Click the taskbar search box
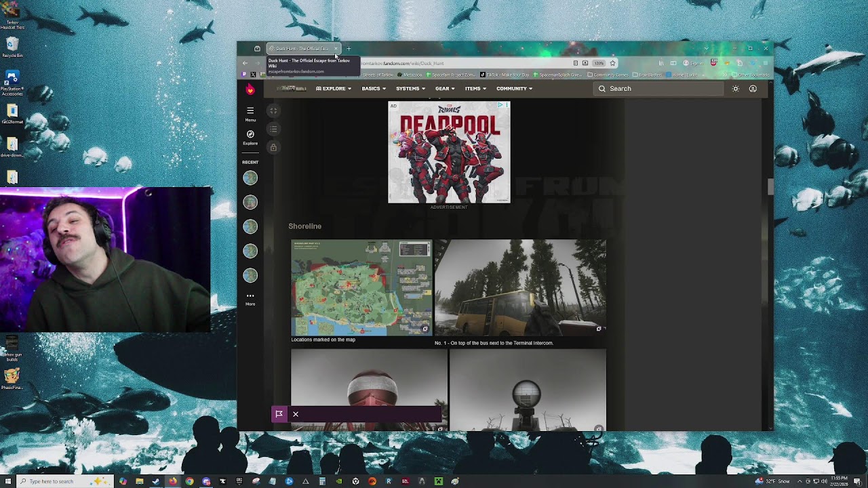This screenshot has height=488, width=868. [64, 481]
